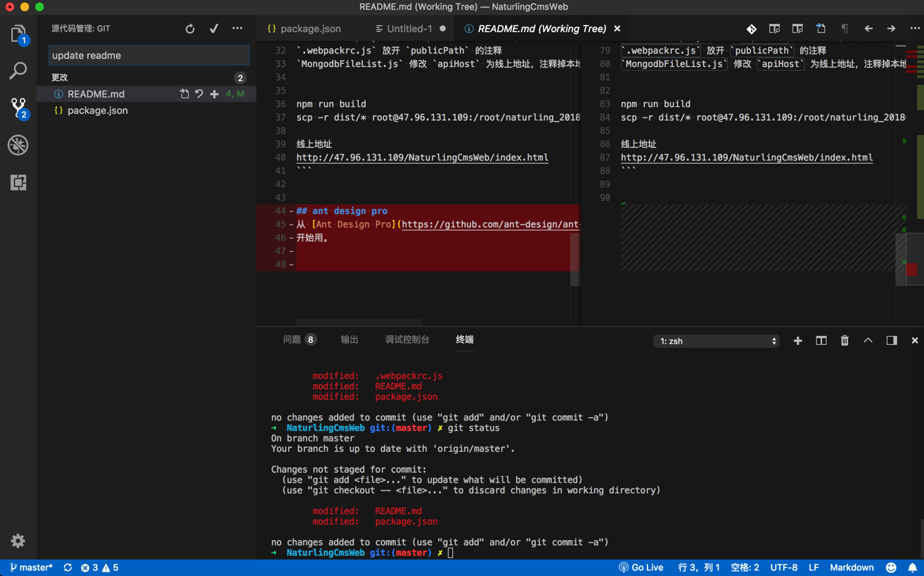Click the git diamond icon in editor toolbar
This screenshot has width=924, height=576.
tap(752, 29)
